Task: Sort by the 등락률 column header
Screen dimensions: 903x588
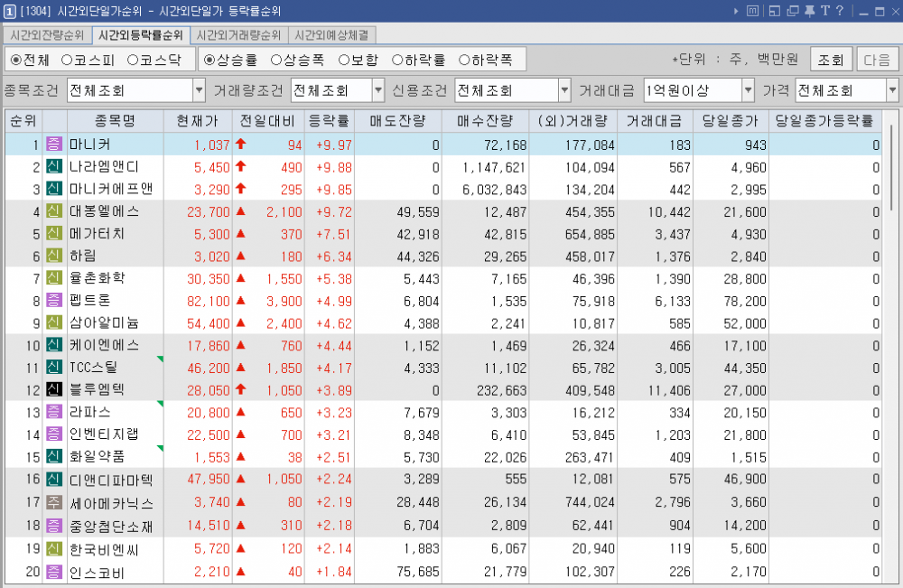Action: (x=330, y=121)
